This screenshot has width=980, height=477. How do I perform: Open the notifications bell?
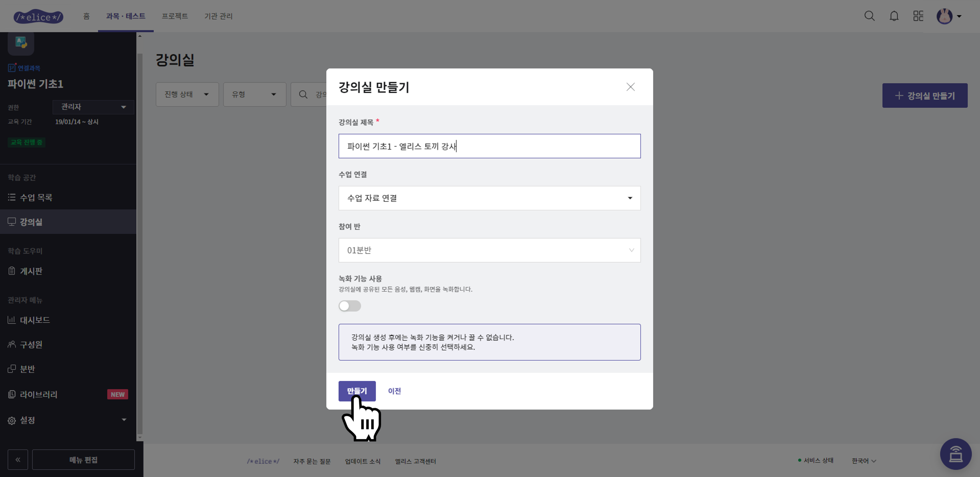point(894,16)
